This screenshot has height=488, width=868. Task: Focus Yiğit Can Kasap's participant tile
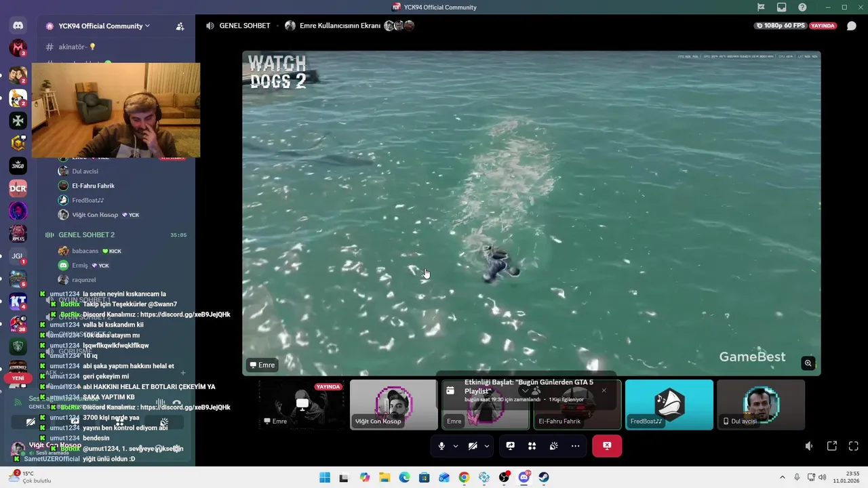394,405
